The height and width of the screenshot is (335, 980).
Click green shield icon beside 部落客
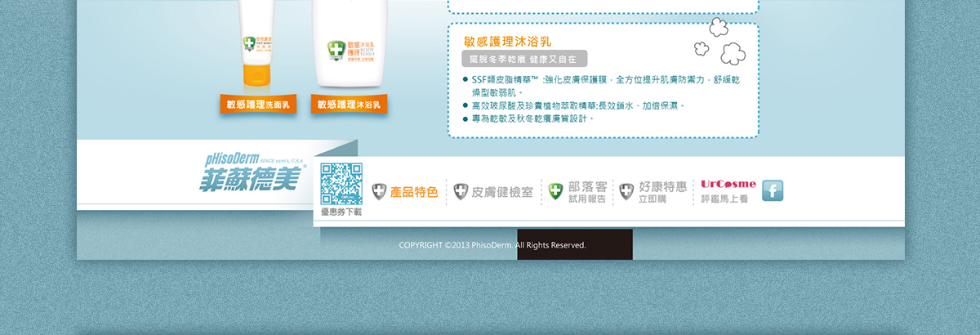(556, 192)
